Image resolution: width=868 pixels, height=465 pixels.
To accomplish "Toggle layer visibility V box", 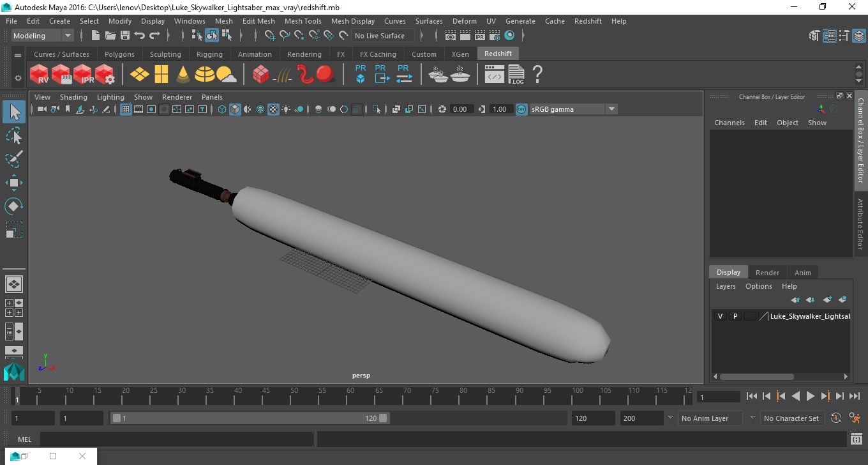I will (721, 316).
